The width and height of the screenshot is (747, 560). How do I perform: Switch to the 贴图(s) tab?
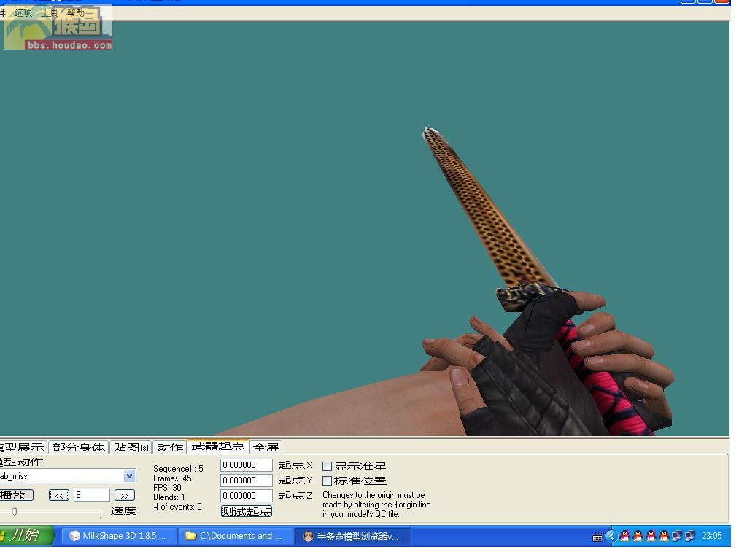click(x=131, y=447)
